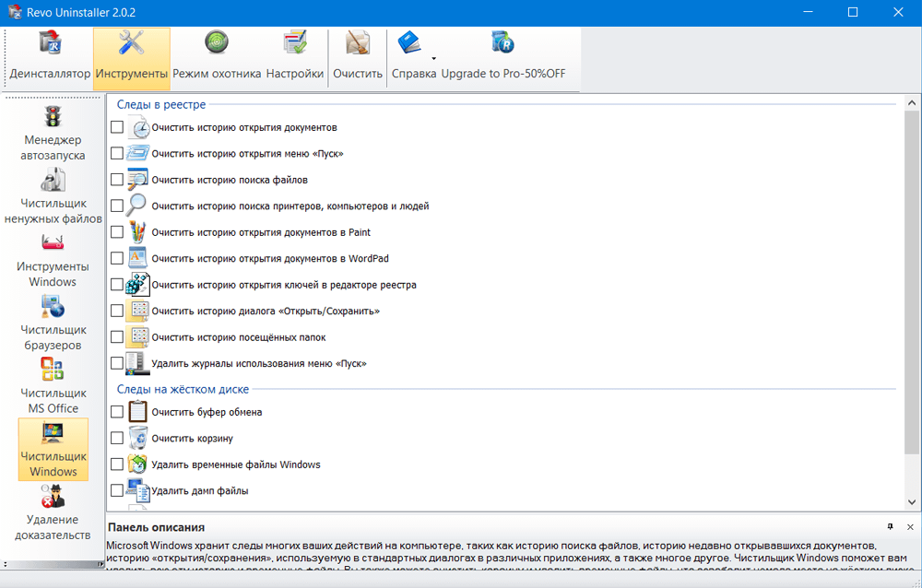Click Start menu icon for открытия меню «Пуск»
The width and height of the screenshot is (922, 588).
coord(137,154)
